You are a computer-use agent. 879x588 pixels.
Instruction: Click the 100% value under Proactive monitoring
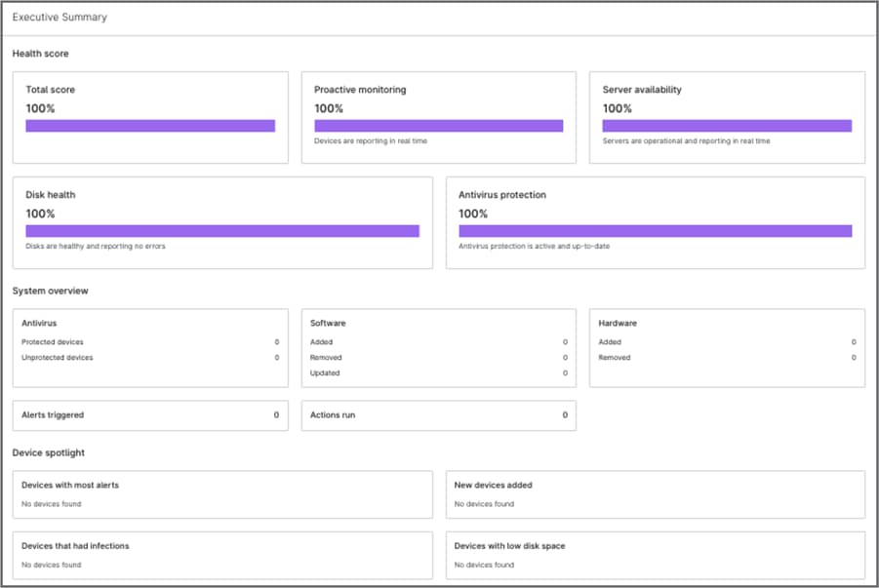coord(329,109)
